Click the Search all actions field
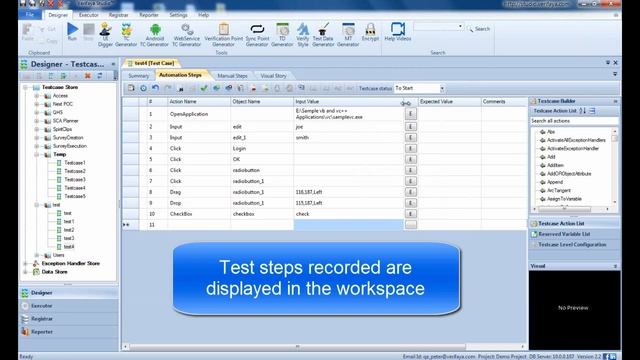This screenshot has width=640, height=360. (x=574, y=121)
